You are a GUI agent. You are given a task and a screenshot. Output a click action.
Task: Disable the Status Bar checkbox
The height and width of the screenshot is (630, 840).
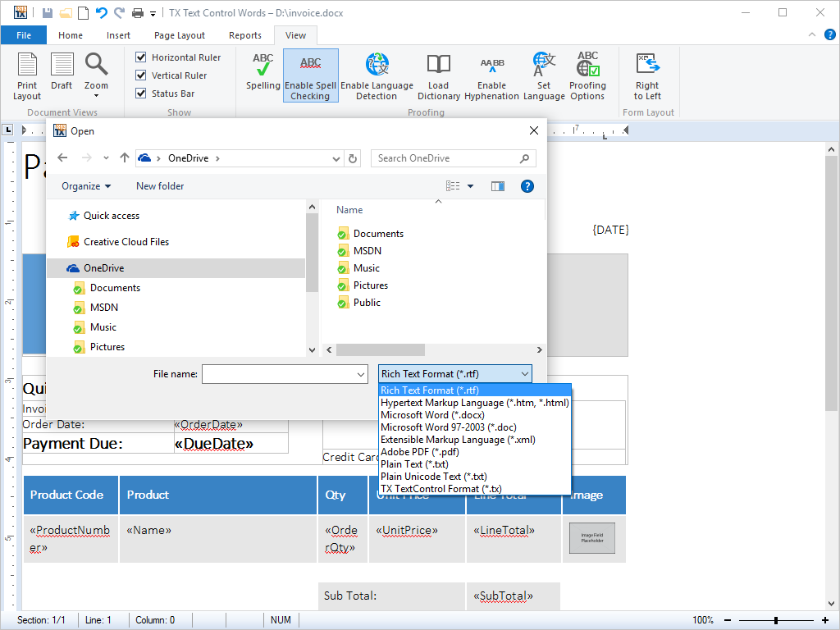(141, 94)
